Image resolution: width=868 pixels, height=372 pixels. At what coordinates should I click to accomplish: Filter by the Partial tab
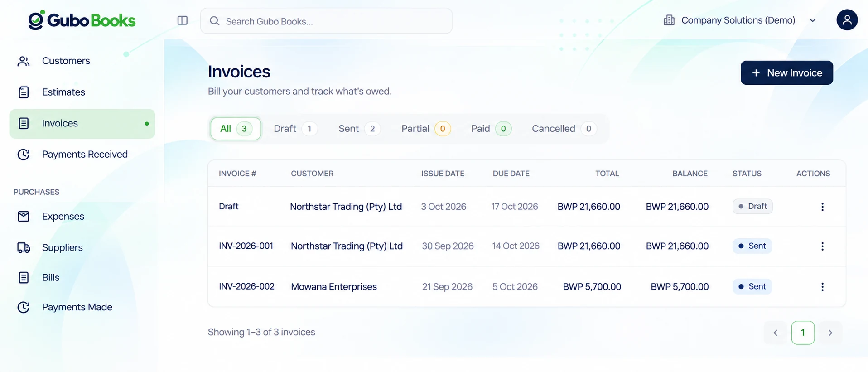pos(426,129)
